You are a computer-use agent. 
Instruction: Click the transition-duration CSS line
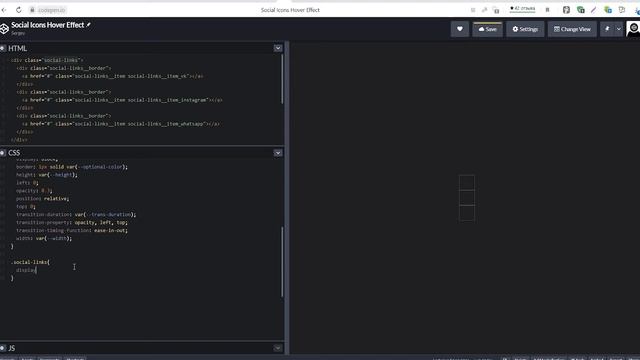pyautogui.click(x=76, y=214)
